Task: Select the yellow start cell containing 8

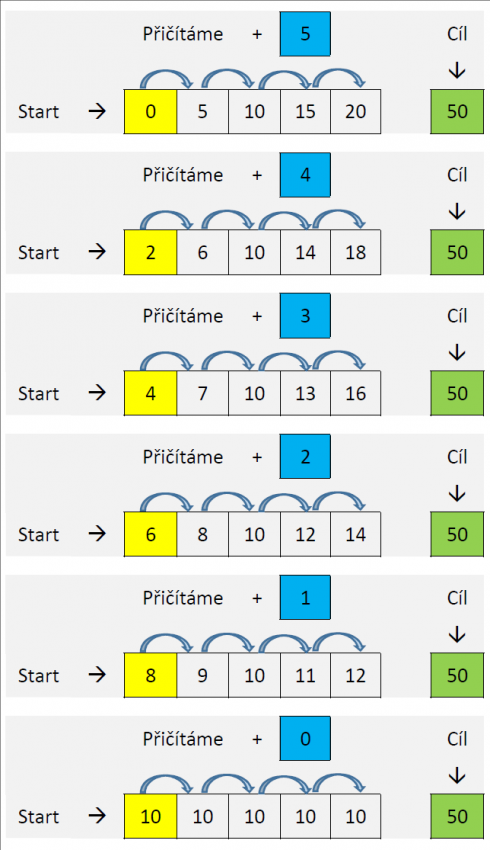Action: (151, 675)
